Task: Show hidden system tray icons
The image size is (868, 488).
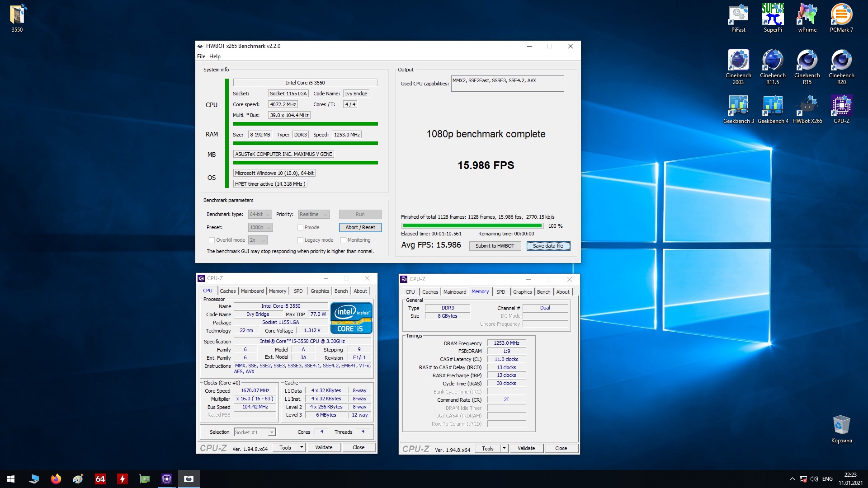Action: pyautogui.click(x=792, y=479)
